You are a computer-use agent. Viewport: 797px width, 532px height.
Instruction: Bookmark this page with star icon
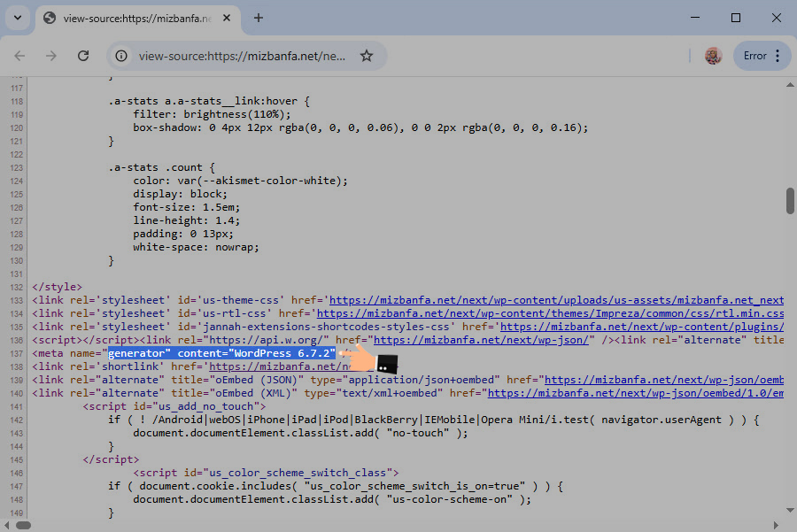click(x=367, y=56)
